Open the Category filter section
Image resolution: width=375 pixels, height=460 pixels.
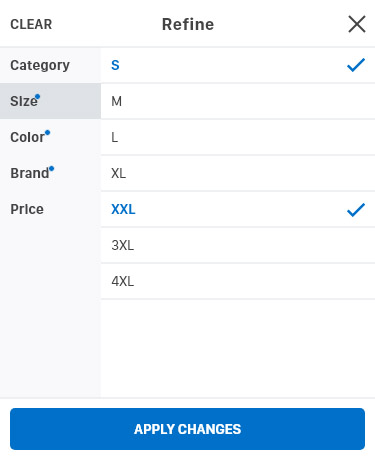[50, 65]
